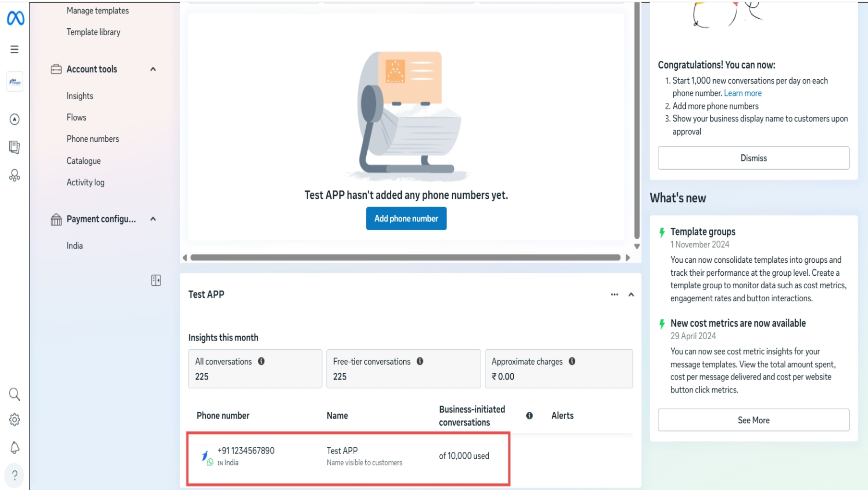The width and height of the screenshot is (868, 490).
Task: Collapse the Payment configuration section chevron
Action: click(x=153, y=219)
